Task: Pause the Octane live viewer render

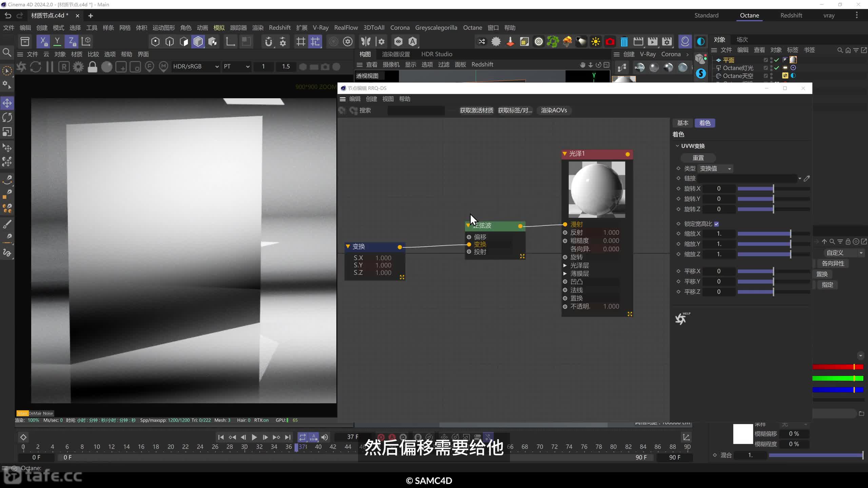Action: tap(50, 67)
